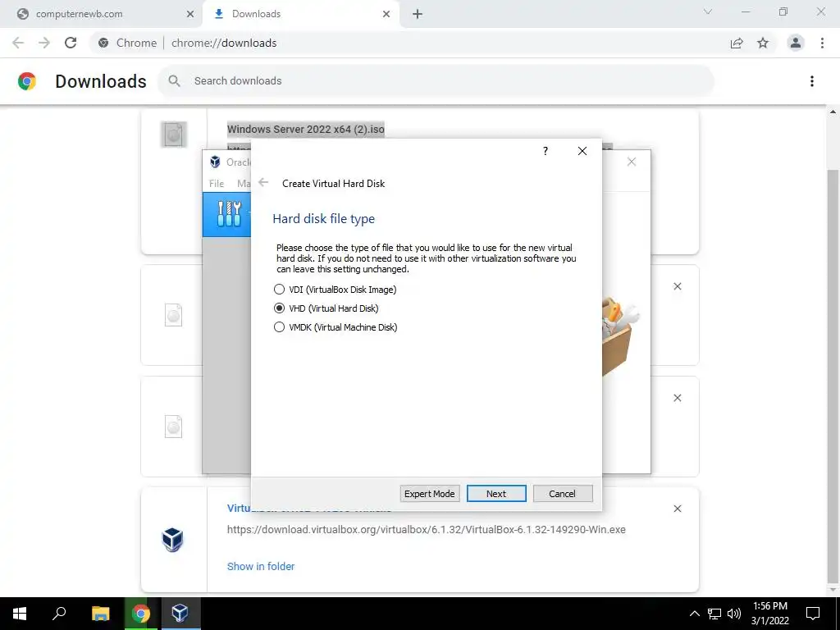Bookmark this page with the star icon
Viewport: 840px width, 630px height.
pyautogui.click(x=763, y=43)
